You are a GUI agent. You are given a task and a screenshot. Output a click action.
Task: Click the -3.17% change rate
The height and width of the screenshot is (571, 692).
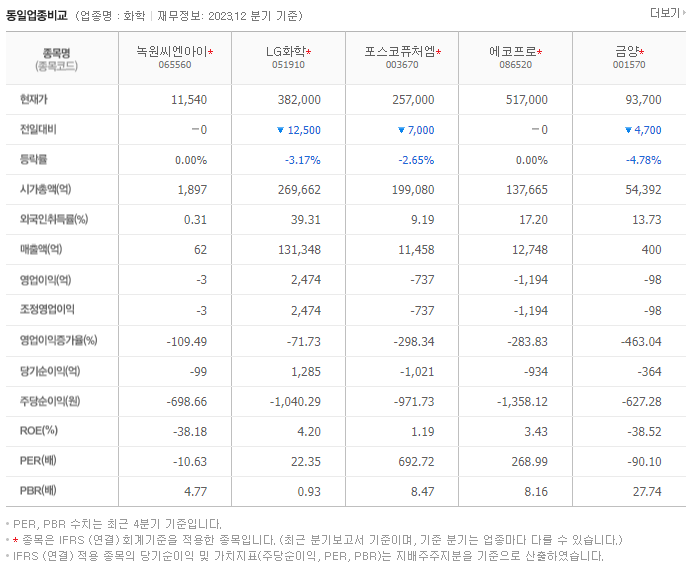303,160
